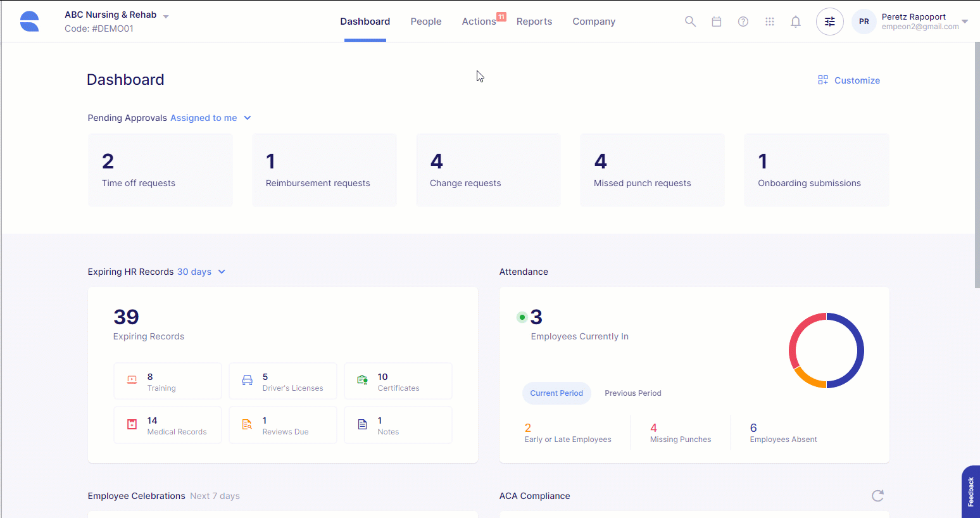This screenshot has height=518, width=980.
Task: Click the empeon2@gmail.com email text
Action: [x=920, y=27]
